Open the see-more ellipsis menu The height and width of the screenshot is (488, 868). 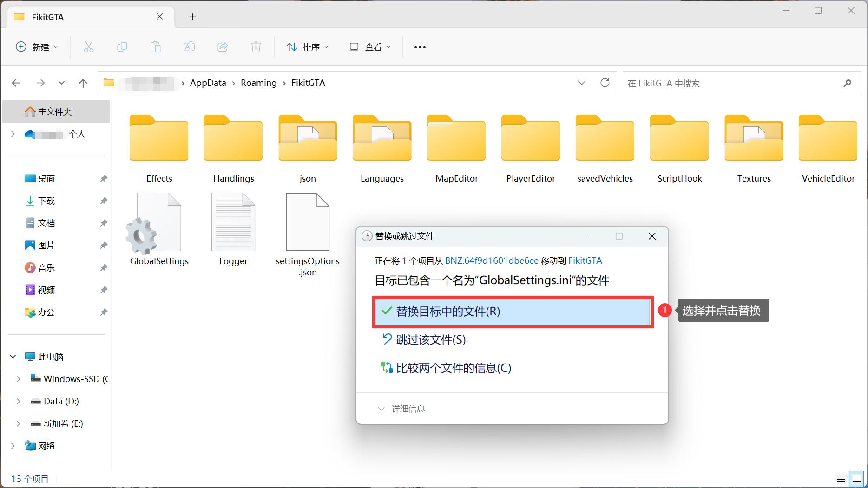(420, 47)
